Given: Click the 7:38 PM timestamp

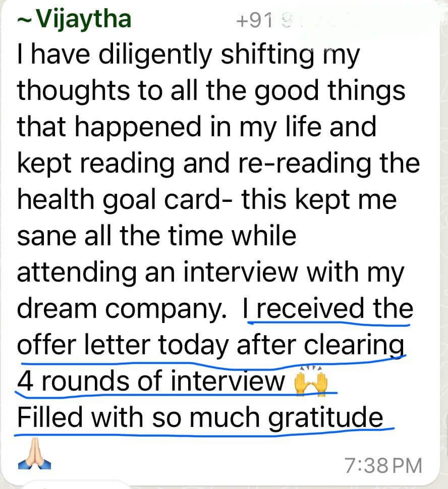Looking at the screenshot, I should click(383, 466).
